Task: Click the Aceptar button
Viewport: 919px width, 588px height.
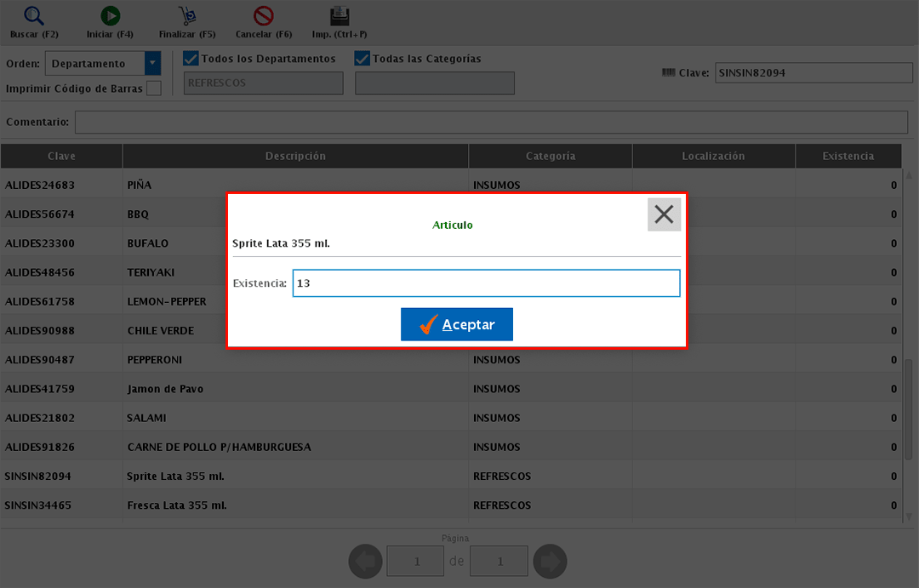Action: coord(457,325)
